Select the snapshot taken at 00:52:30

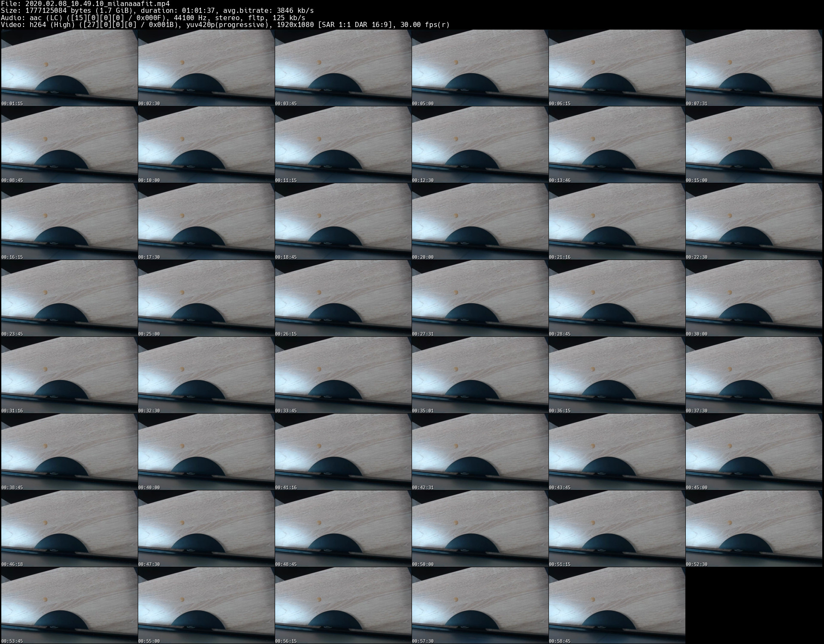click(x=754, y=529)
